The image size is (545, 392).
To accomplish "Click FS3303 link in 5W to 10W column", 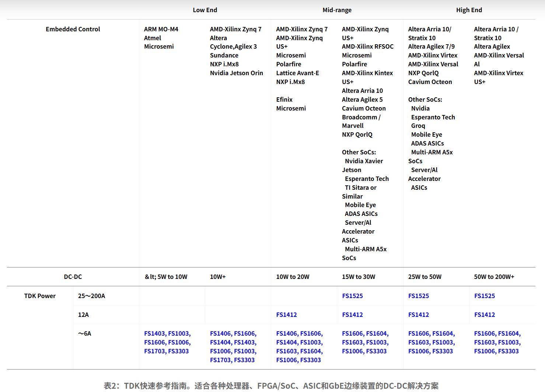I will click(x=178, y=351).
